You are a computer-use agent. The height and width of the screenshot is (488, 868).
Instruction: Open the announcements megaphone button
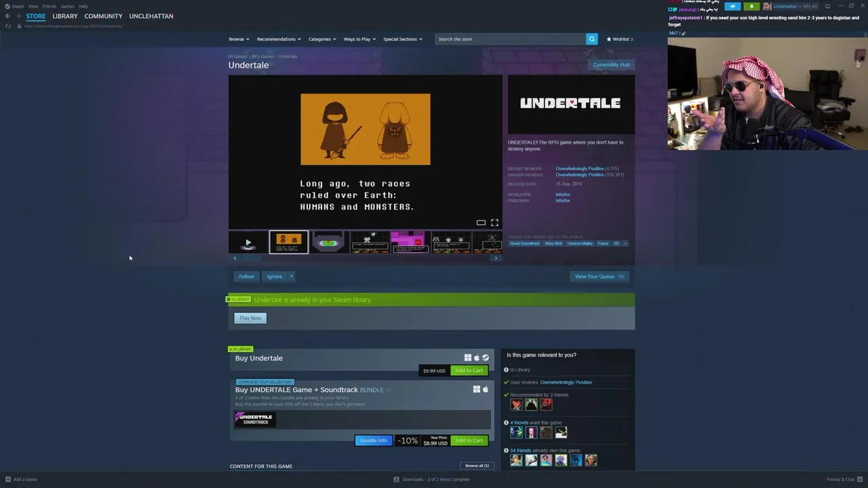[732, 6]
